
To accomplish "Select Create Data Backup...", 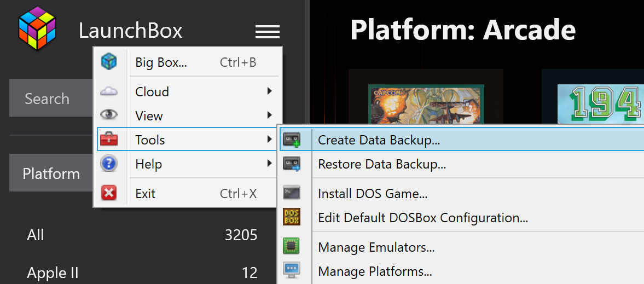I will (x=462, y=140).
